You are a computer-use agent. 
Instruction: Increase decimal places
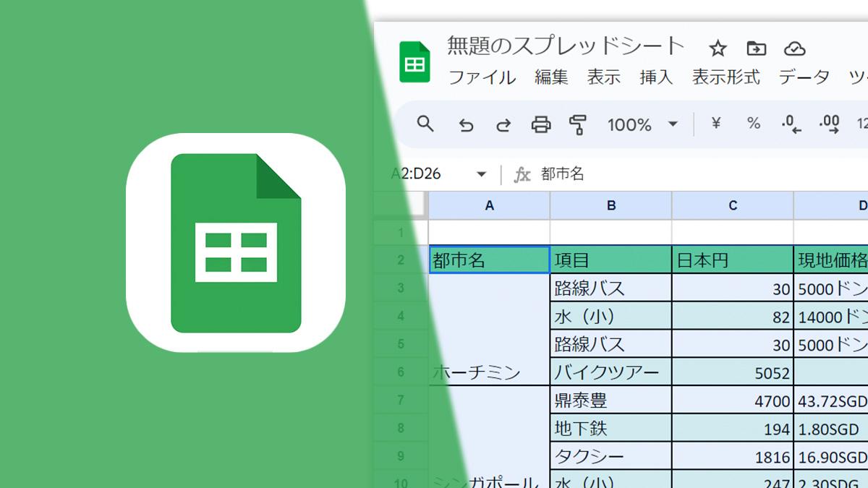point(830,124)
